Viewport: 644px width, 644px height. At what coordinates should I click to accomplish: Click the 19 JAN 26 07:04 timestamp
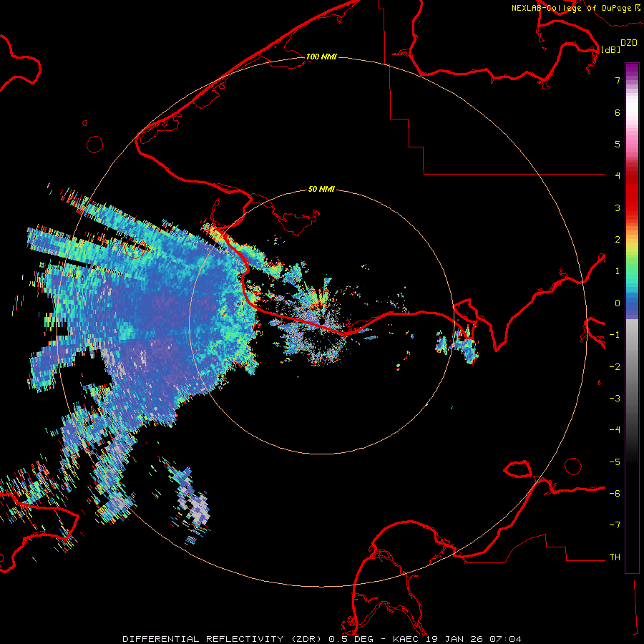point(473,639)
